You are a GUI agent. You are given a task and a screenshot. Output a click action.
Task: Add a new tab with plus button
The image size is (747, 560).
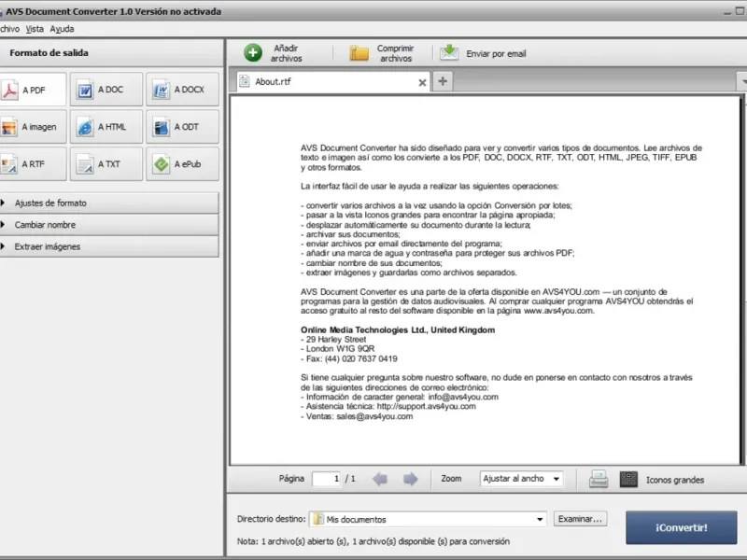(x=443, y=81)
